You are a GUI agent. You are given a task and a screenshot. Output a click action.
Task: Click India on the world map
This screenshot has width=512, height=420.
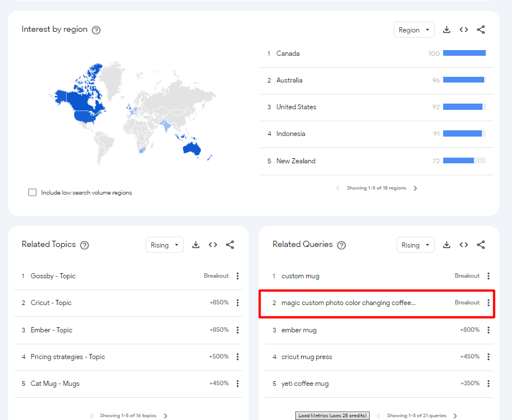point(167,125)
